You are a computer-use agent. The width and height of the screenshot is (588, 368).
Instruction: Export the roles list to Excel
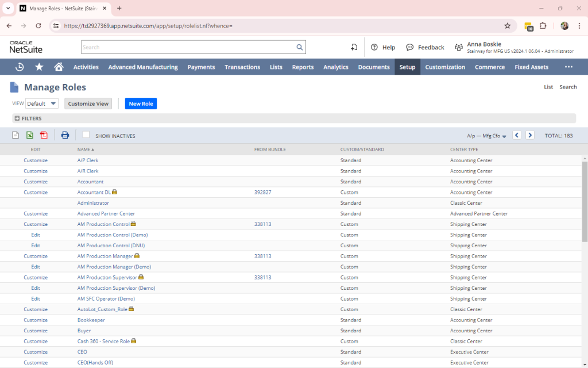click(x=30, y=135)
